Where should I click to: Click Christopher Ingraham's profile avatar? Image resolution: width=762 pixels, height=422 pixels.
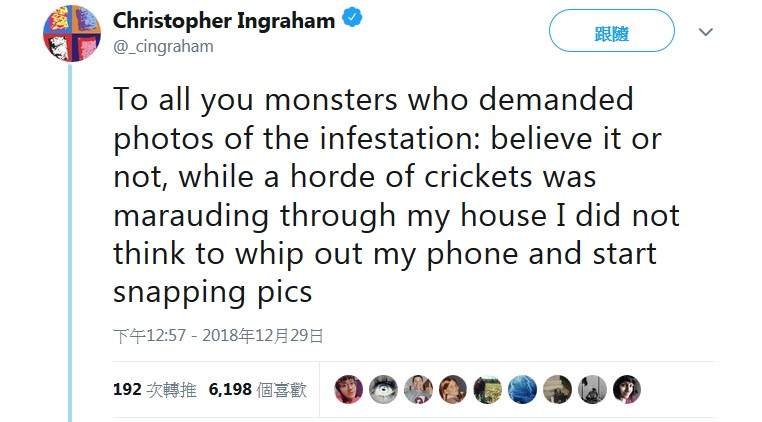coord(71,32)
